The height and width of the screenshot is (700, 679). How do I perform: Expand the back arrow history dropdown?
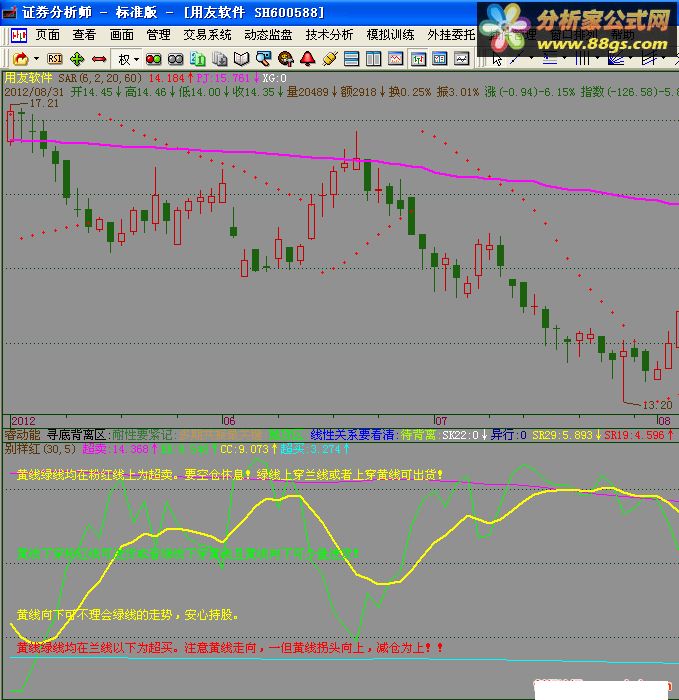(36, 59)
